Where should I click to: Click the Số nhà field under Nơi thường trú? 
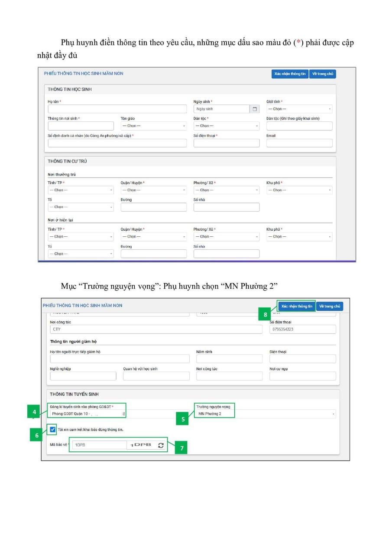[x=227, y=207]
